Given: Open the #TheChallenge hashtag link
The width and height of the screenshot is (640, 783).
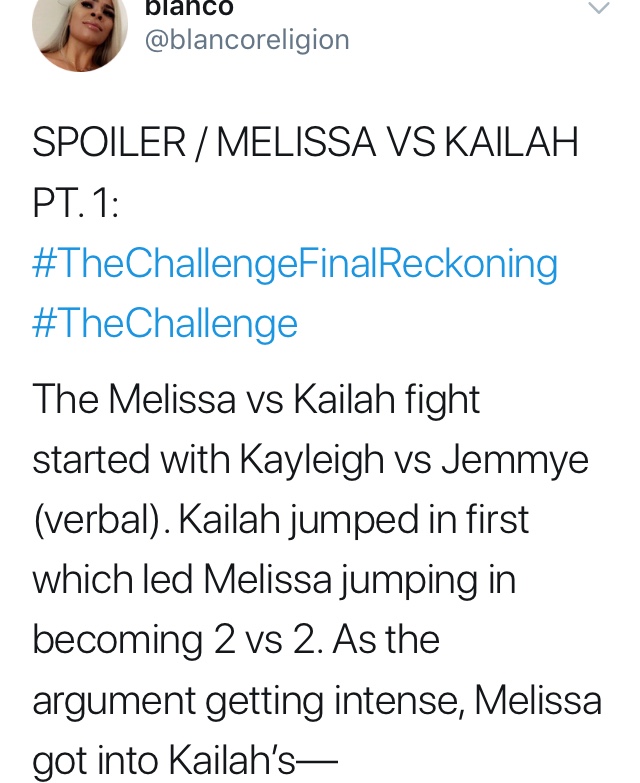Looking at the screenshot, I should (165, 324).
